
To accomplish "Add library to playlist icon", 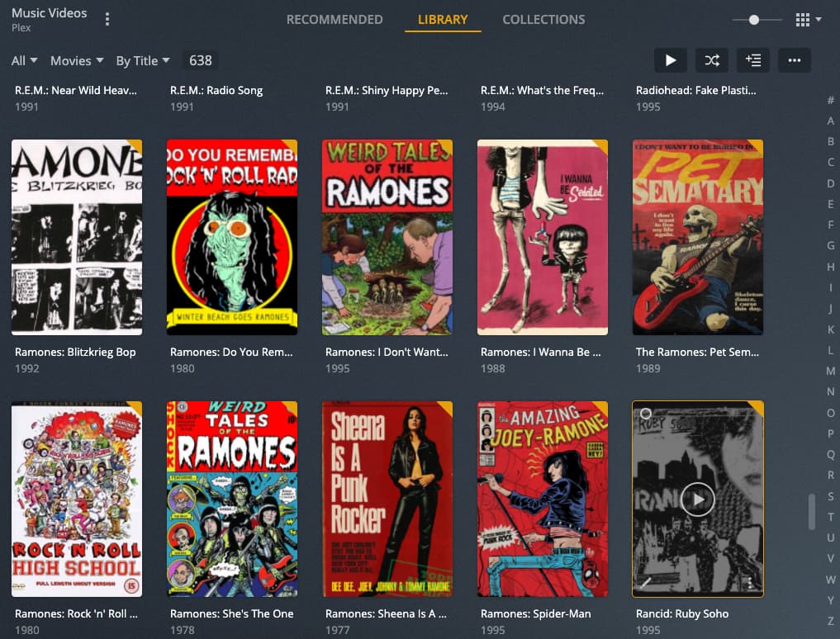I will [753, 60].
